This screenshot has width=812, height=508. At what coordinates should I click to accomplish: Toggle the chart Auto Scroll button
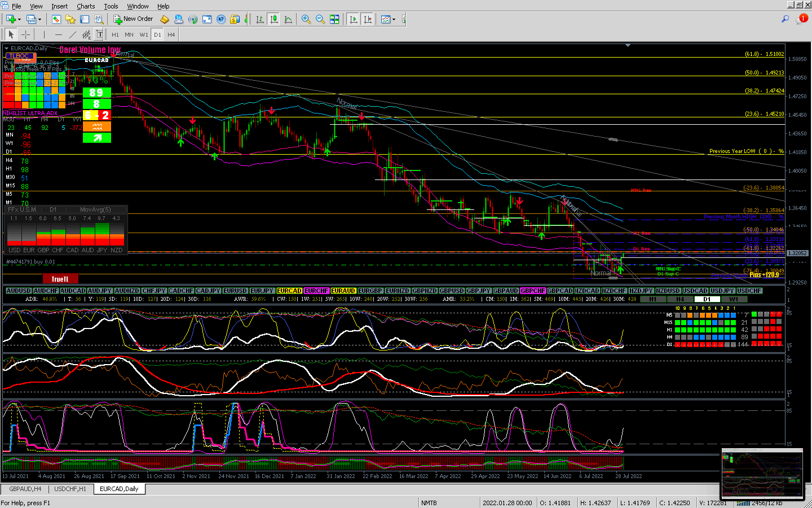coord(354,19)
